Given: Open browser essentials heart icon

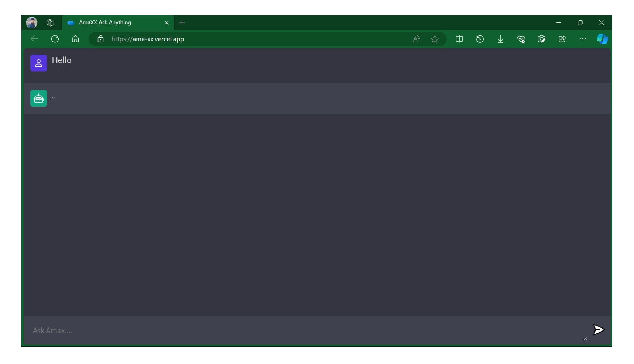Looking at the screenshot, I should (521, 39).
